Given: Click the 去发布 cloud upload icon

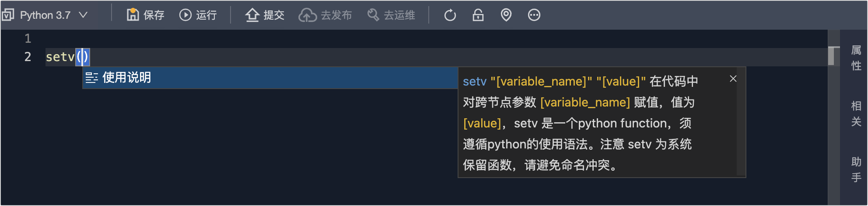Looking at the screenshot, I should tap(308, 15).
